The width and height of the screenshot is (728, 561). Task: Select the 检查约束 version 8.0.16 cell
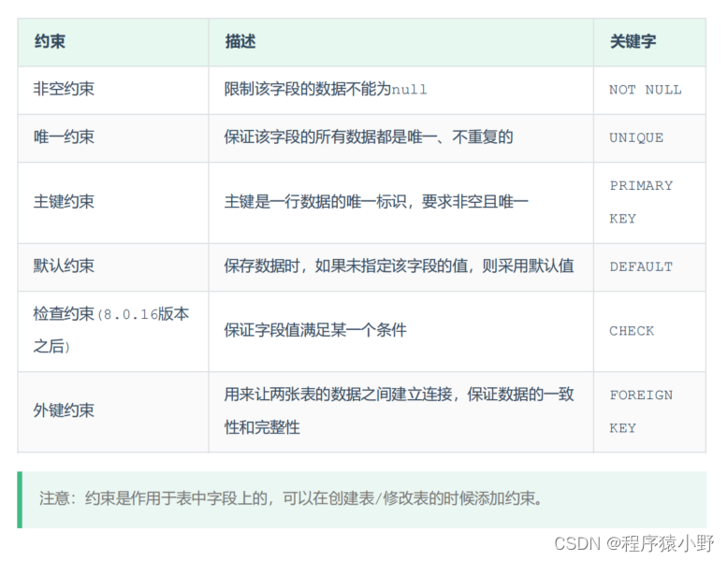[110, 330]
